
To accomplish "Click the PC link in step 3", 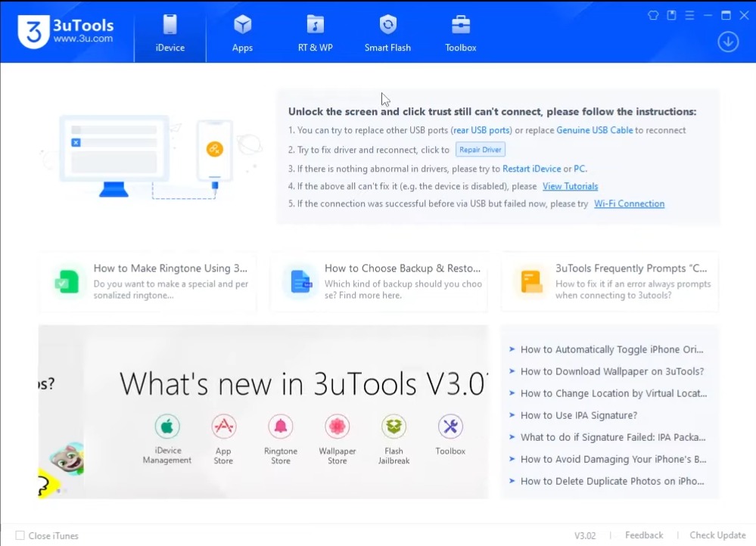I will [x=579, y=169].
